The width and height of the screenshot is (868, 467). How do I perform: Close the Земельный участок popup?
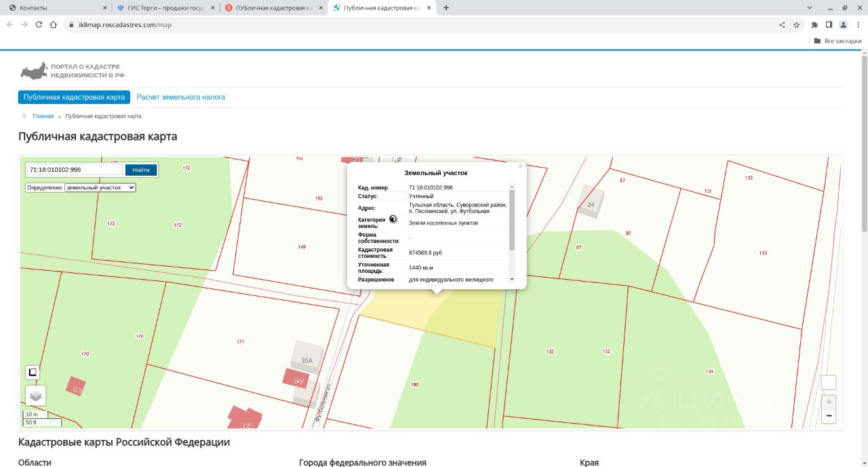pyautogui.click(x=521, y=166)
